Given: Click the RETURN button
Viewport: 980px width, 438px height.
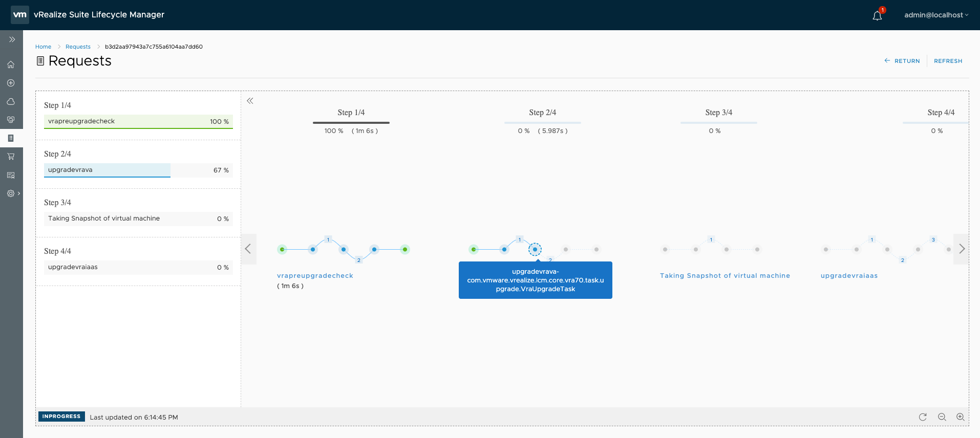Looking at the screenshot, I should tap(902, 61).
